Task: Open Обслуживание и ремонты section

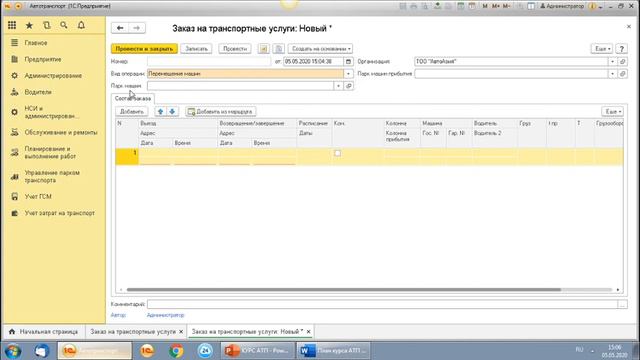Action: point(61,132)
